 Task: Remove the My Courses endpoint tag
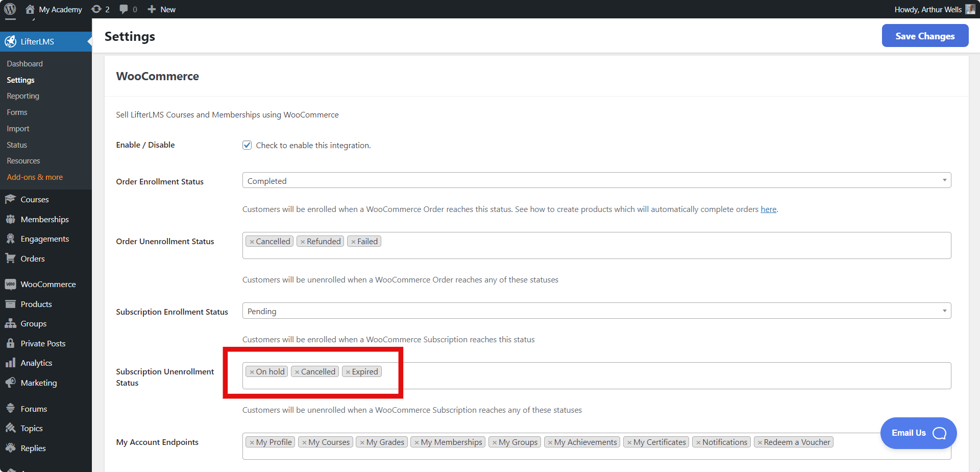pyautogui.click(x=304, y=442)
